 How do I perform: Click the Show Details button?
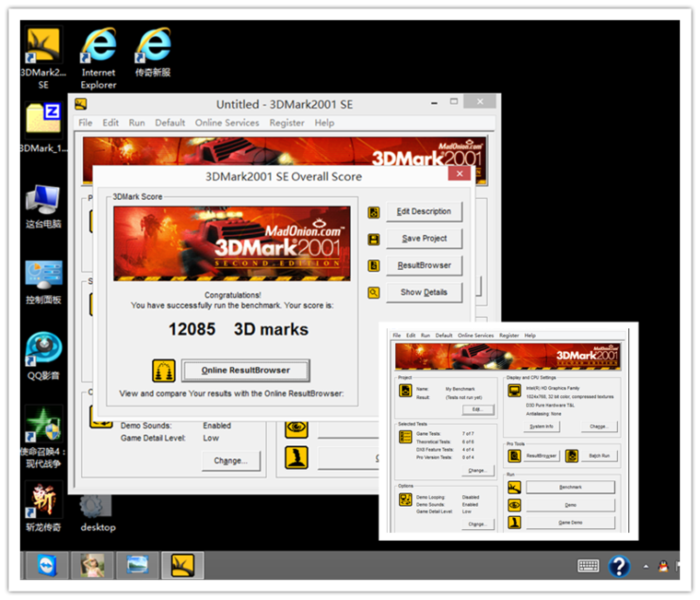[x=424, y=292]
